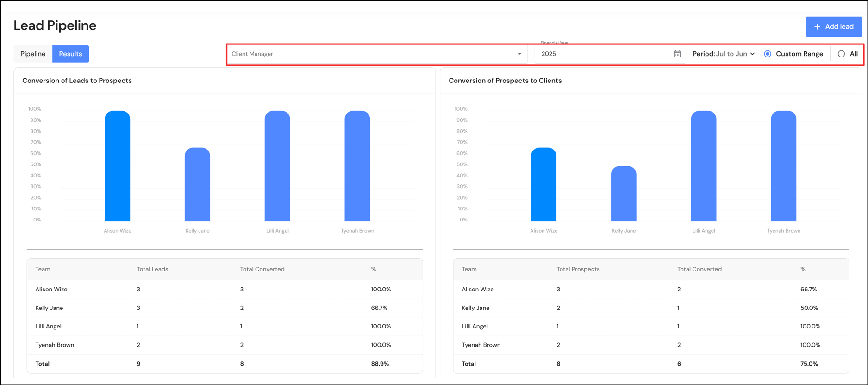Click 'Team' header in the Prospects table

pos(469,269)
